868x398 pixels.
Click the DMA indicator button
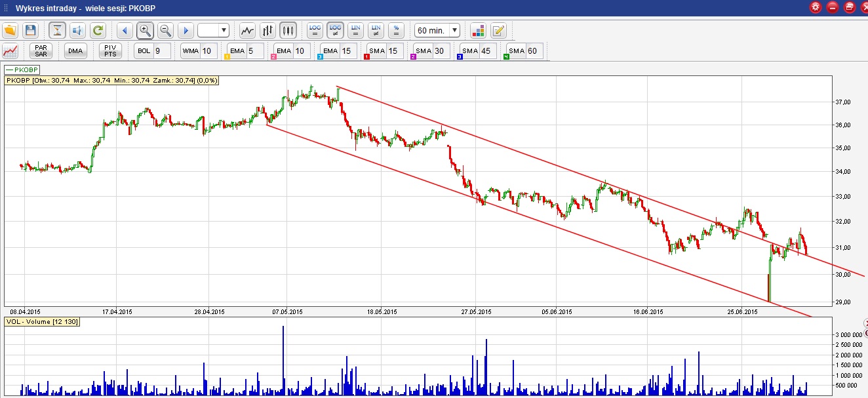pyautogui.click(x=75, y=50)
